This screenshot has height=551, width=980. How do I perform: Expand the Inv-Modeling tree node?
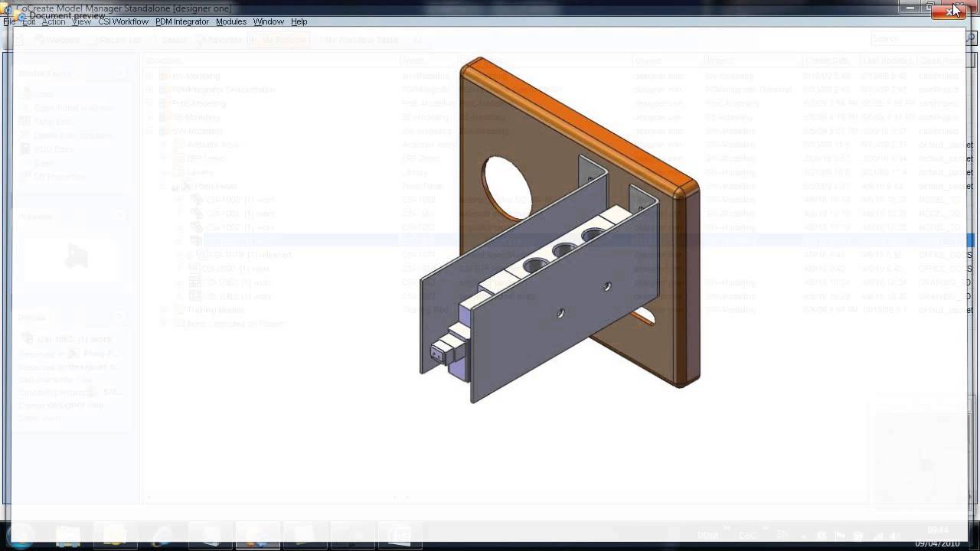click(151, 76)
